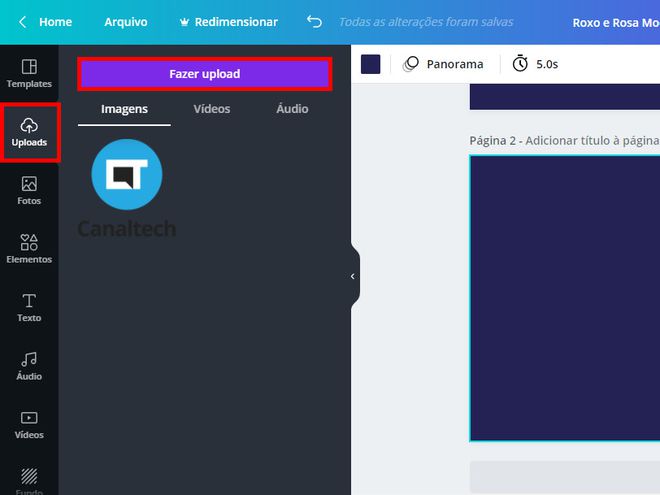This screenshot has height=495, width=660.
Task: Select the page 2 dark blue canvas
Action: [x=565, y=298]
